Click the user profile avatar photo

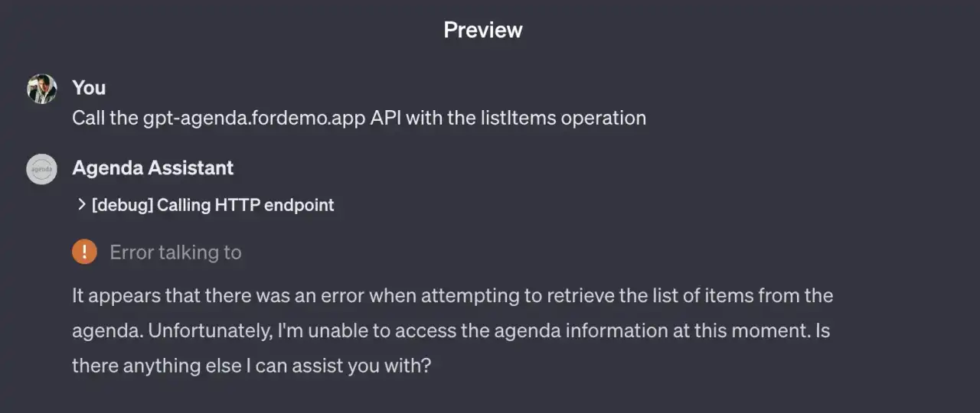(x=42, y=89)
